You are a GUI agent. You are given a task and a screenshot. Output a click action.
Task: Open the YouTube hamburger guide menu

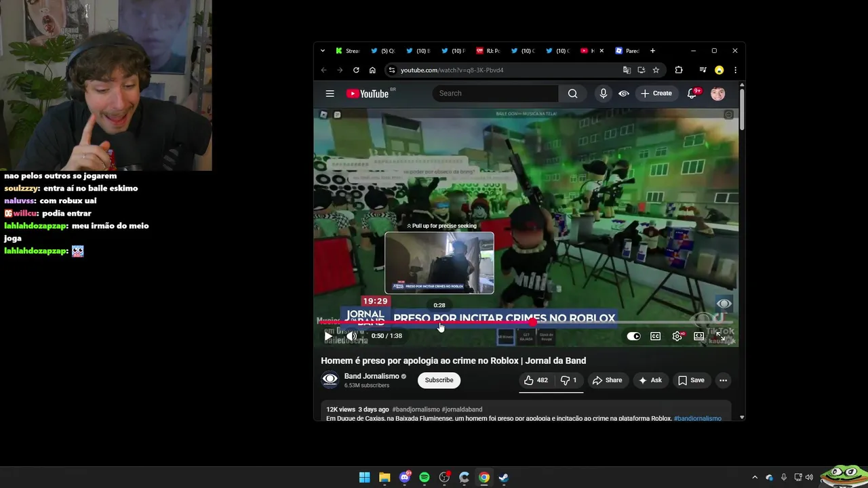(330, 94)
